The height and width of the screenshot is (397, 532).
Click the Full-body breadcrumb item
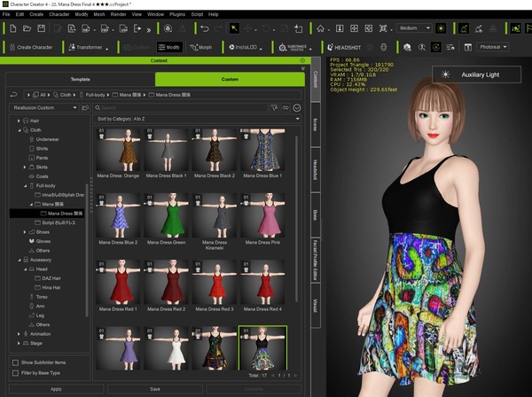coord(95,95)
